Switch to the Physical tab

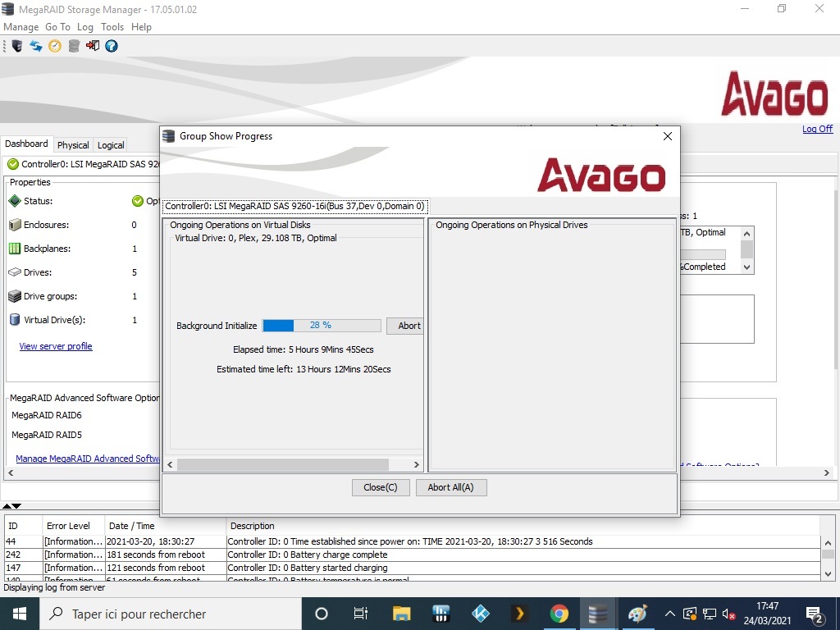tap(73, 145)
